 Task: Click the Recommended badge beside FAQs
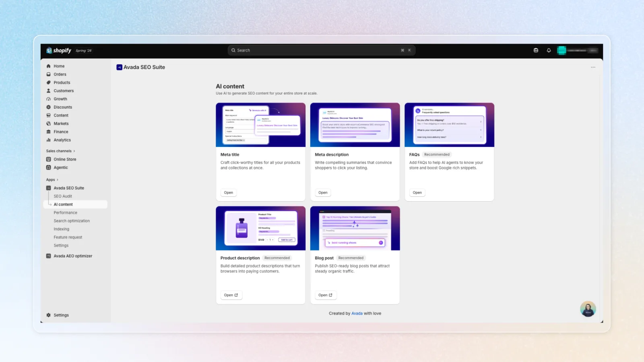[437, 154]
